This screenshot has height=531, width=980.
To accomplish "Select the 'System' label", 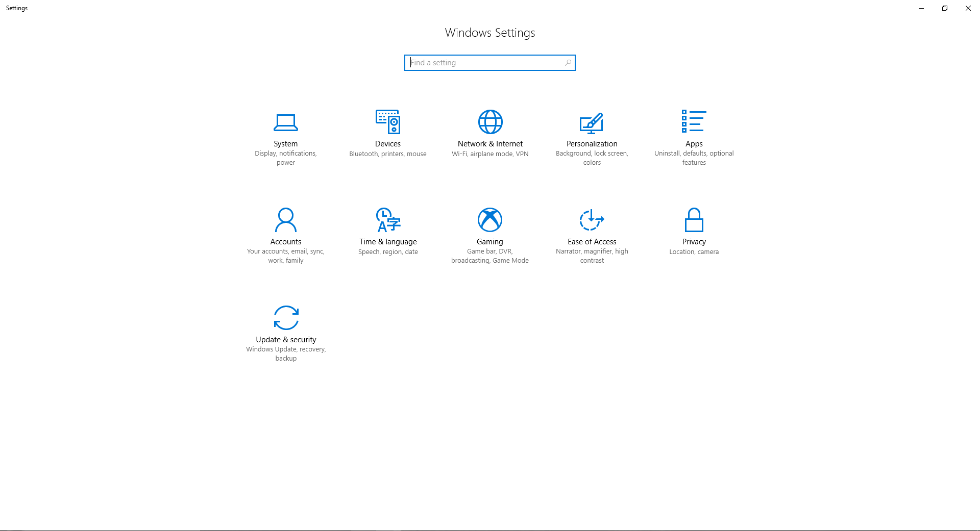I will tap(286, 144).
